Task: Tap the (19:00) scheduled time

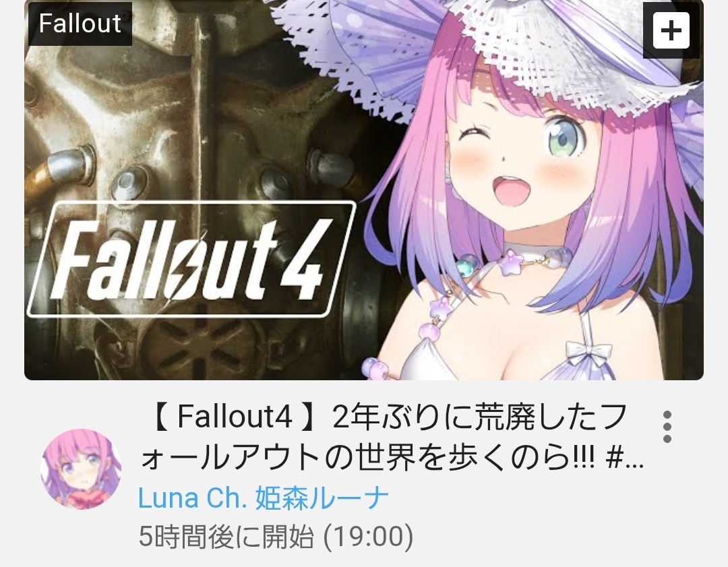Action: pos(368,537)
